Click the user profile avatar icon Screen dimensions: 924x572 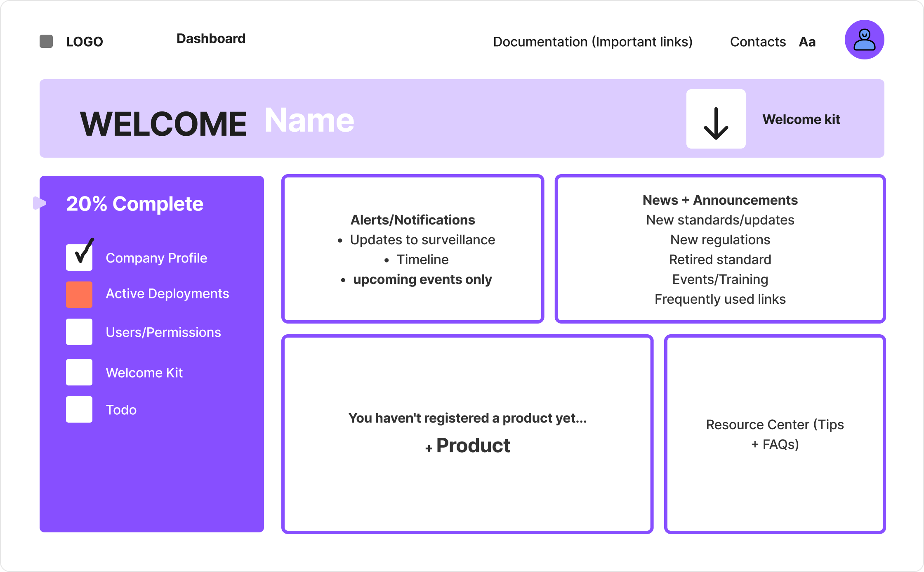864,40
